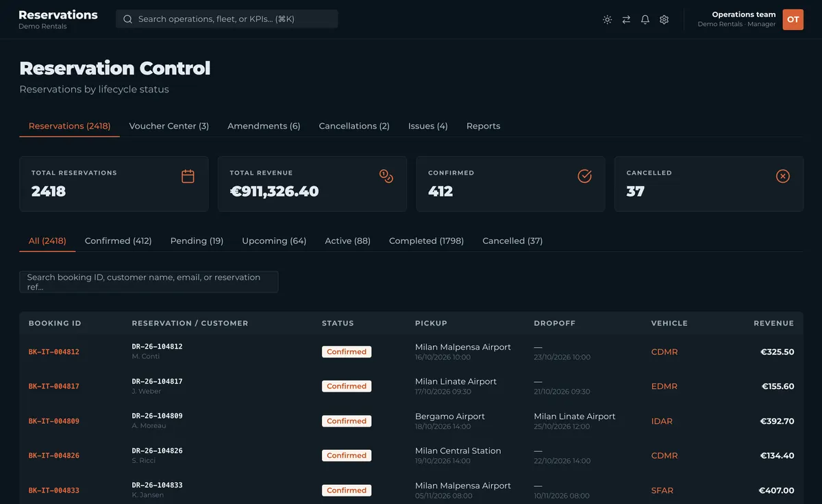822x504 pixels.
Task: Click vehicle code CDMR for M. Conti
Action: 664,352
